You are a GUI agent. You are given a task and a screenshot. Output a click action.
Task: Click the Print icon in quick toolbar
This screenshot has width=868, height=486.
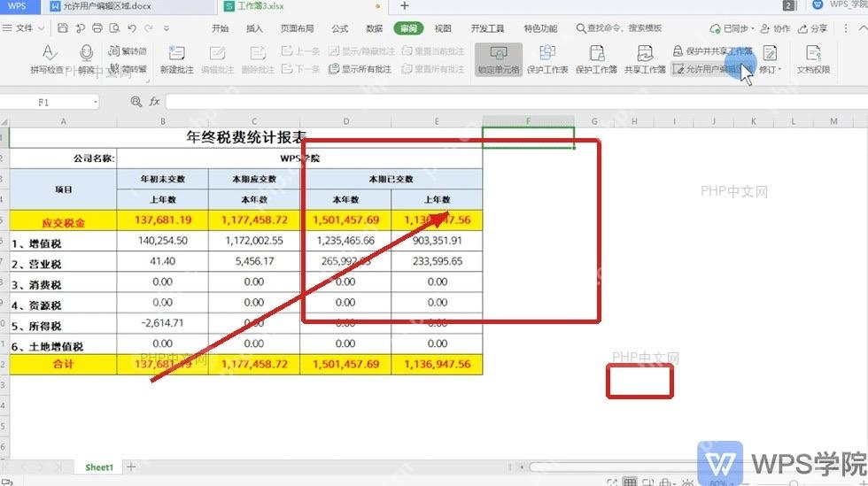[97, 27]
